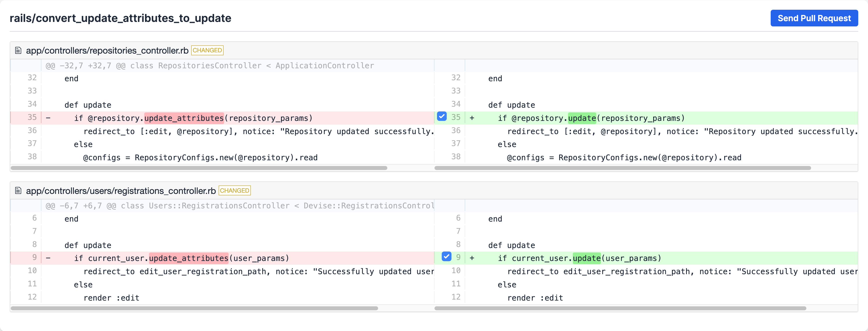Screen dimensions: 868x331
Task: Click minus sign on removed line 9
Action: tap(48, 258)
